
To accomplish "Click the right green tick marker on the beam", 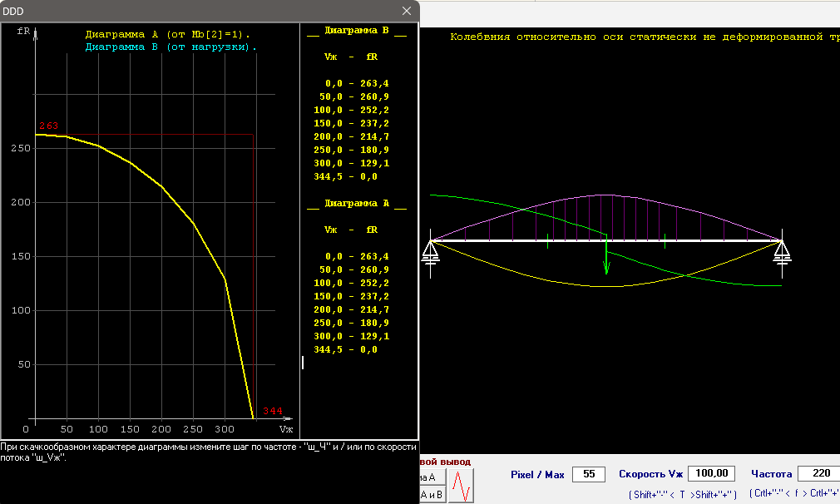I will click(x=665, y=242).
